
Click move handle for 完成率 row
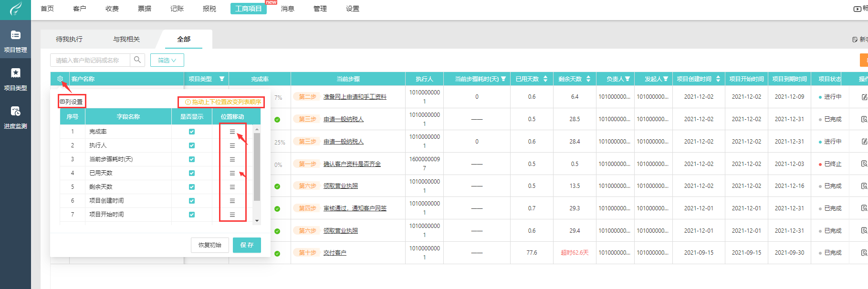coord(232,132)
